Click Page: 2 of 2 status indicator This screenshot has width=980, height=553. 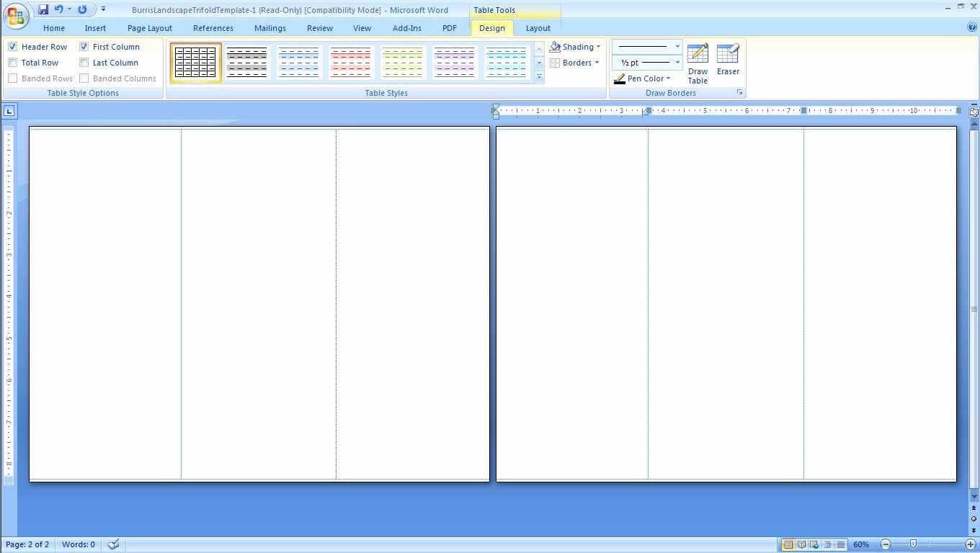[27, 544]
